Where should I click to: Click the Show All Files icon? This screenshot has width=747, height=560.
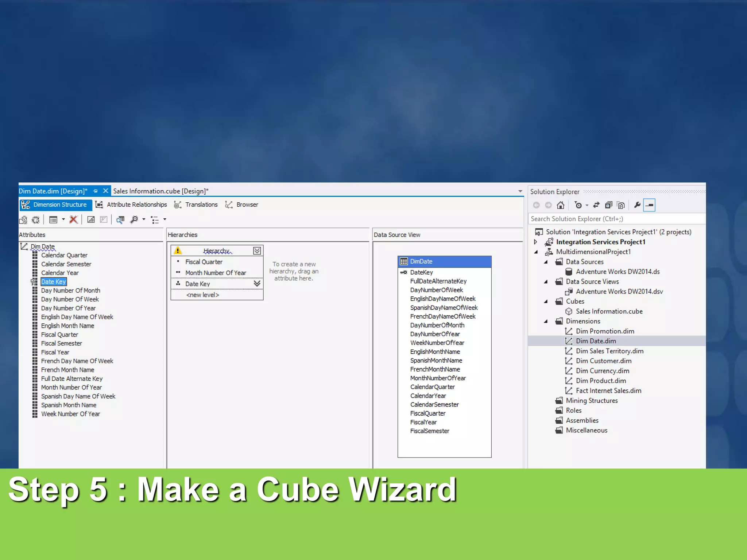pos(621,205)
